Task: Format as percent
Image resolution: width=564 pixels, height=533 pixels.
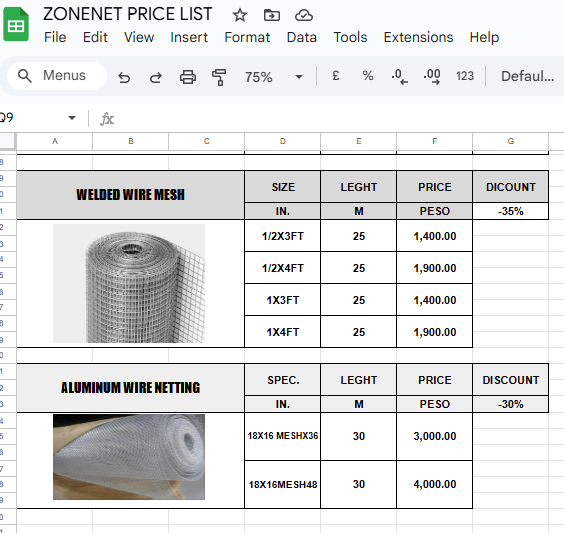Action: click(368, 76)
